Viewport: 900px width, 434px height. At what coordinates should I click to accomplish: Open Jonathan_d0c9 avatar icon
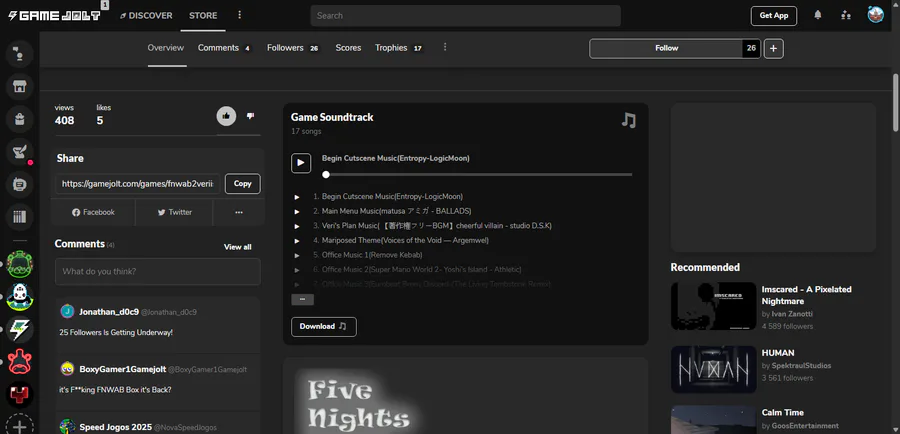67,311
